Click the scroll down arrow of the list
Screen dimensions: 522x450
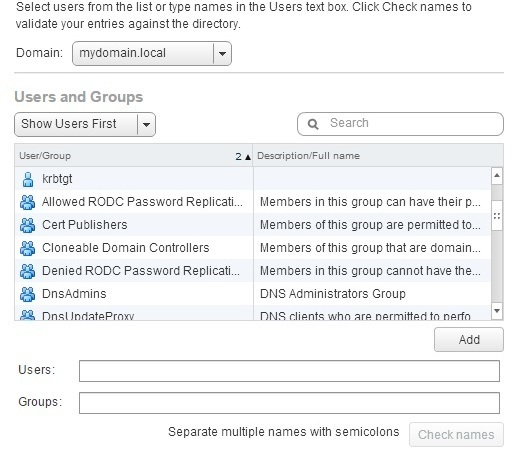pyautogui.click(x=497, y=311)
